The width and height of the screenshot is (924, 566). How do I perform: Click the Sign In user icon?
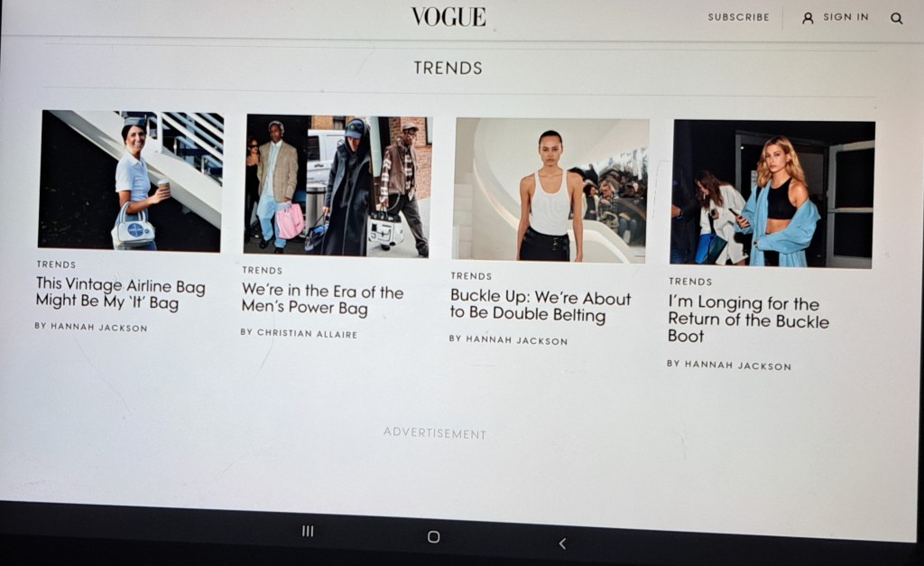pos(808,18)
